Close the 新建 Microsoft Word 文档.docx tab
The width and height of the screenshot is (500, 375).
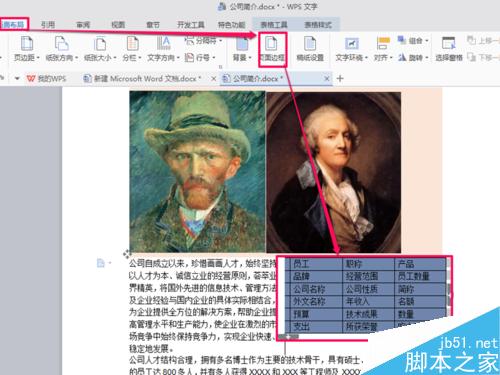(214, 79)
